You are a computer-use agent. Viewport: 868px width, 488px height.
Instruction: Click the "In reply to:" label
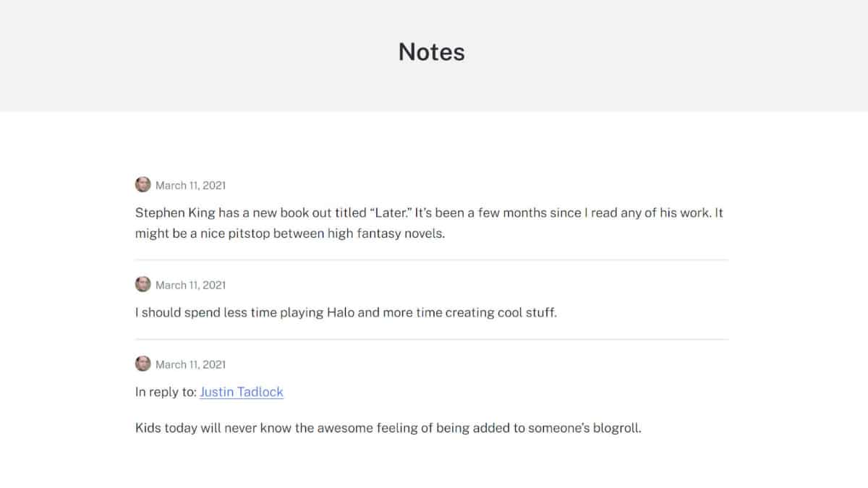(x=166, y=392)
